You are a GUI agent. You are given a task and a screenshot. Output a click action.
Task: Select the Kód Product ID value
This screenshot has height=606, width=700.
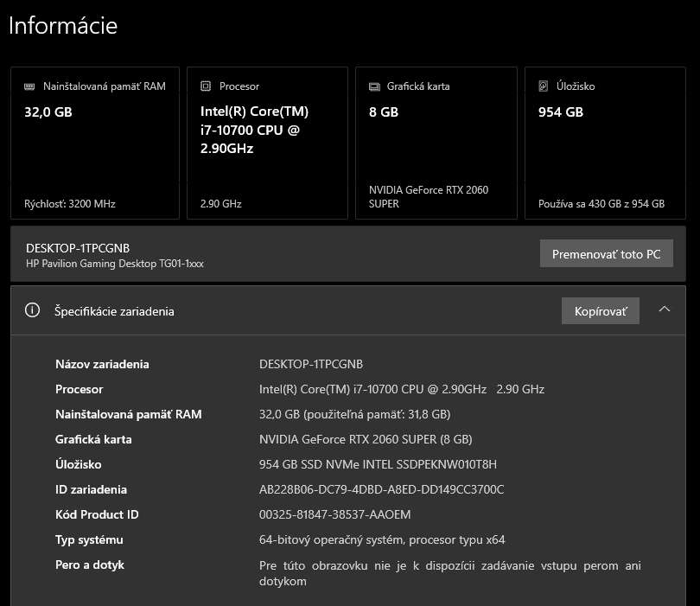(x=334, y=514)
